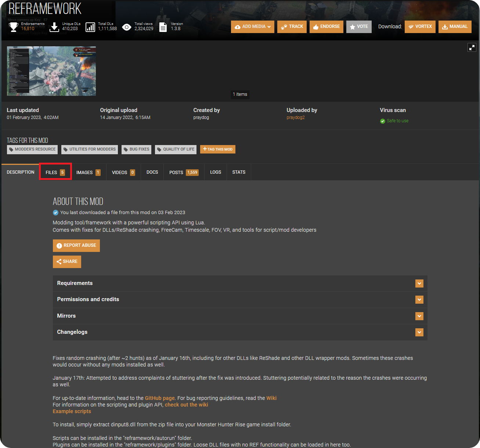This screenshot has height=448, width=480.
Task: Click the Share button
Action: coord(67,262)
